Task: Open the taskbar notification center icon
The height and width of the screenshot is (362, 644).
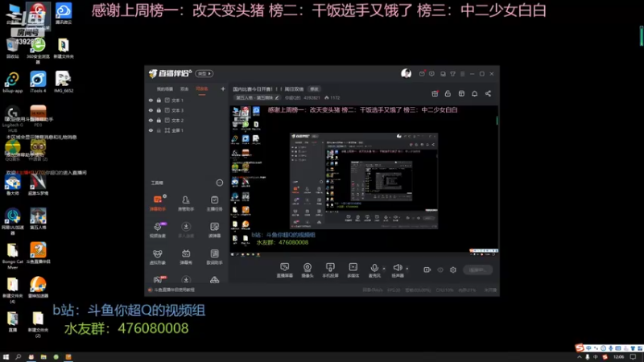Action: [x=633, y=357]
